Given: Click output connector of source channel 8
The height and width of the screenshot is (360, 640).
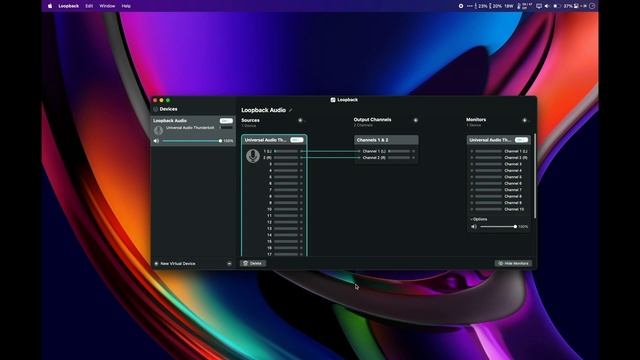Looking at the screenshot, I should [302, 196].
